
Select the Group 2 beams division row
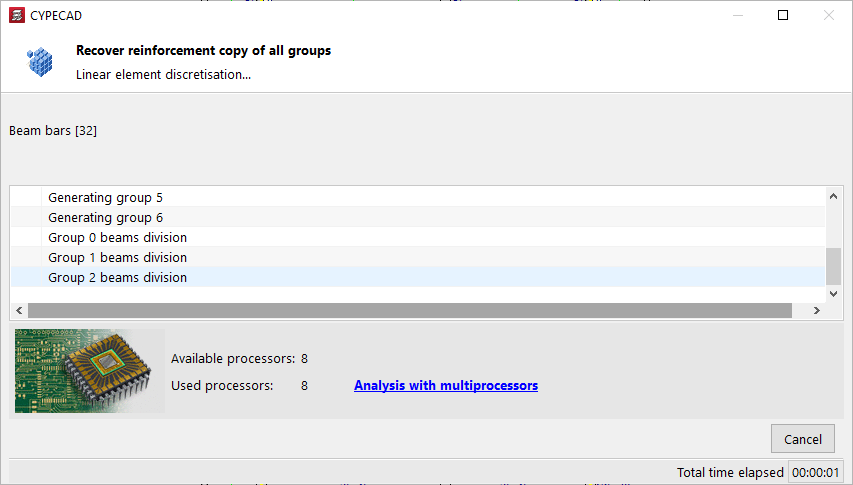pos(117,278)
